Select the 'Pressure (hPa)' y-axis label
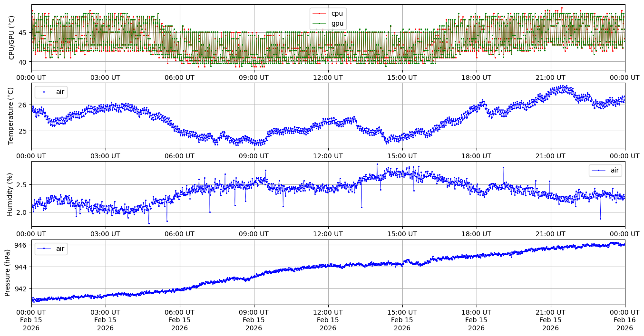Screen dimensions: 644x336 [8, 272]
